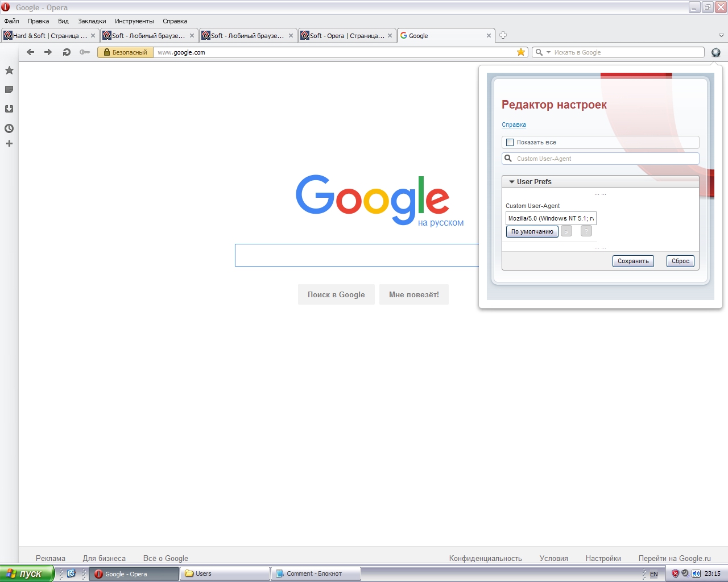Image resolution: width=728 pixels, height=582 pixels.
Task: Switch to the Hard & Soft tab
Action: coord(49,35)
